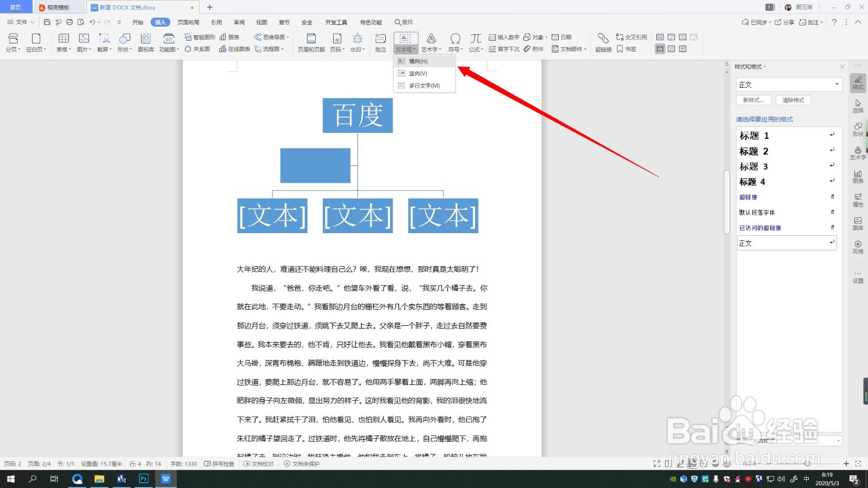
Task: Select 多行文字(M) multiline text option
Action: pyautogui.click(x=424, y=86)
